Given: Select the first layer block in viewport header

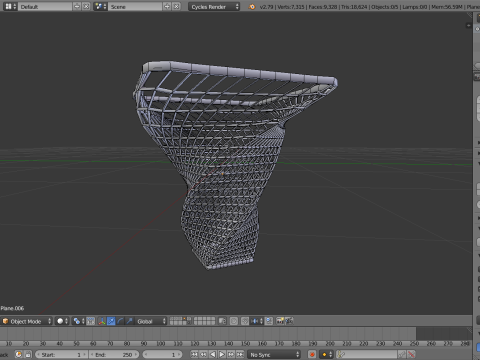Looking at the screenshot, I should click(x=180, y=321).
